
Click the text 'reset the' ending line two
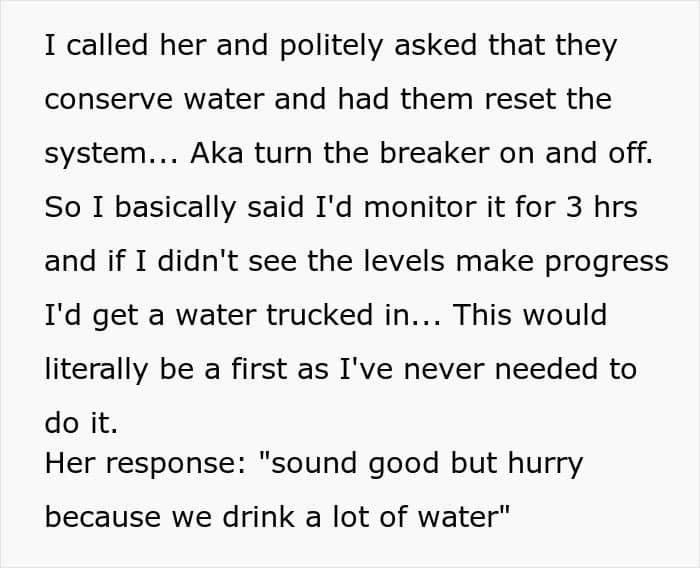pos(548,99)
